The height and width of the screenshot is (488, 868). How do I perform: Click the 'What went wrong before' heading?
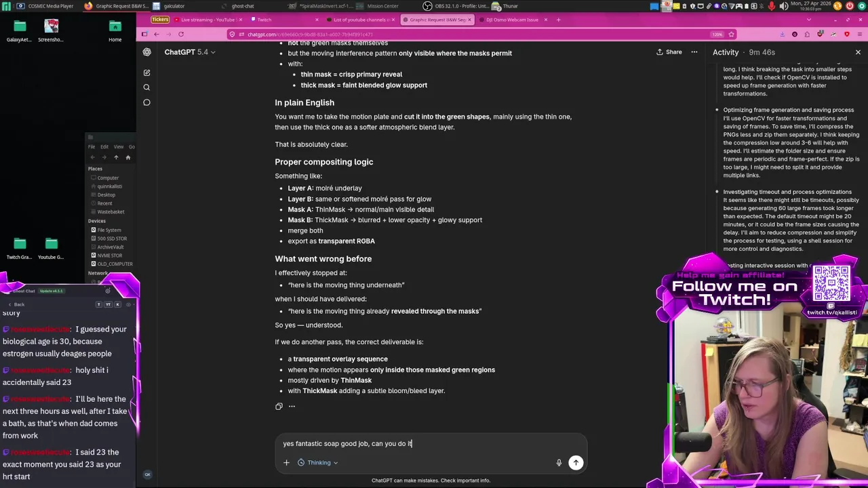(x=323, y=259)
